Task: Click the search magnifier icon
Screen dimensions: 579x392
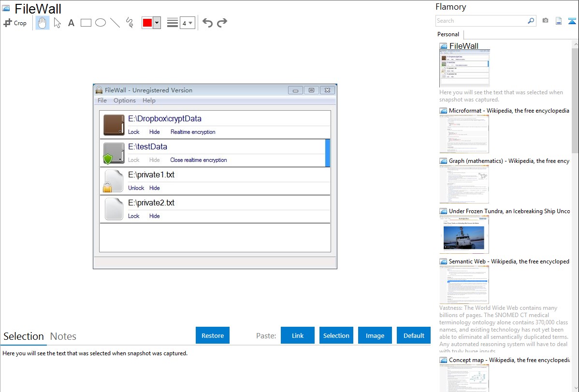Action: point(531,21)
